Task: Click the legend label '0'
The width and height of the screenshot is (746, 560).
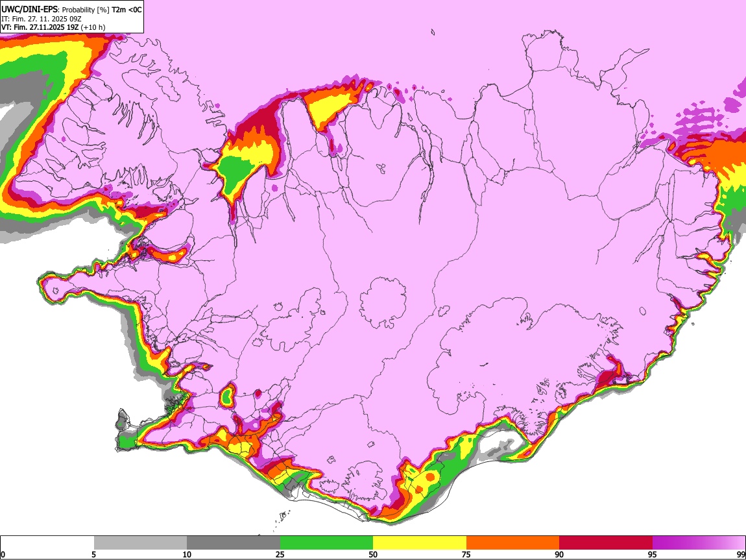Action: (3, 555)
